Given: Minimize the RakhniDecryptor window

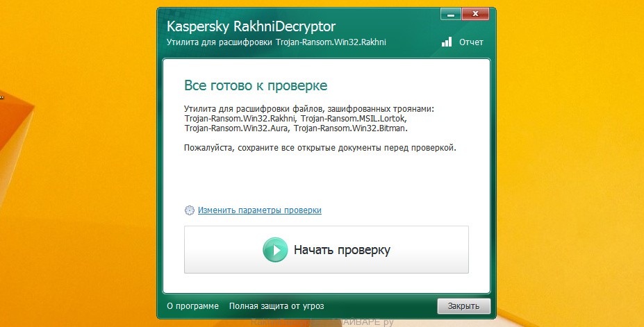Looking at the screenshot, I should click(x=451, y=15).
